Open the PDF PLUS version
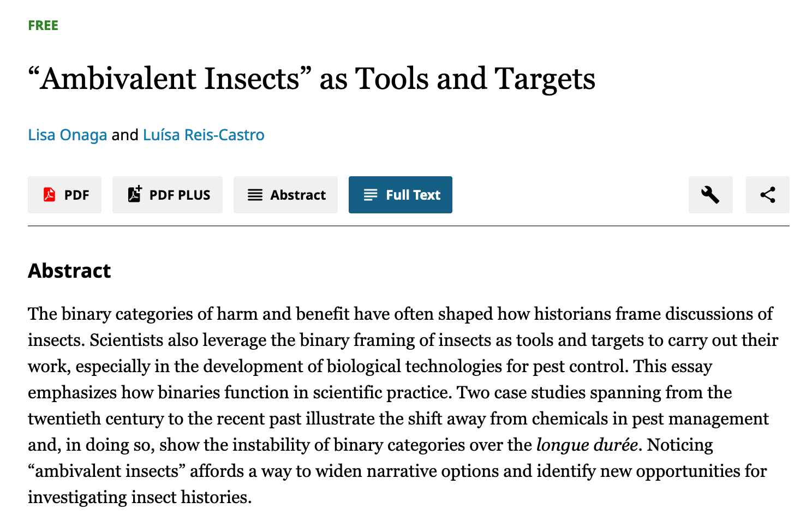The width and height of the screenshot is (812, 526). tap(167, 195)
